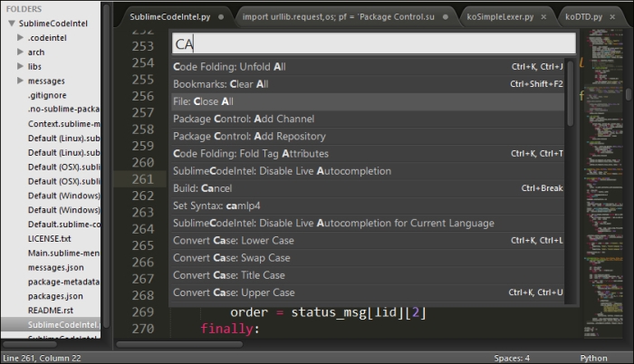Click the editor horizontal scrollbar
634x364 pixels.
(x=180, y=345)
